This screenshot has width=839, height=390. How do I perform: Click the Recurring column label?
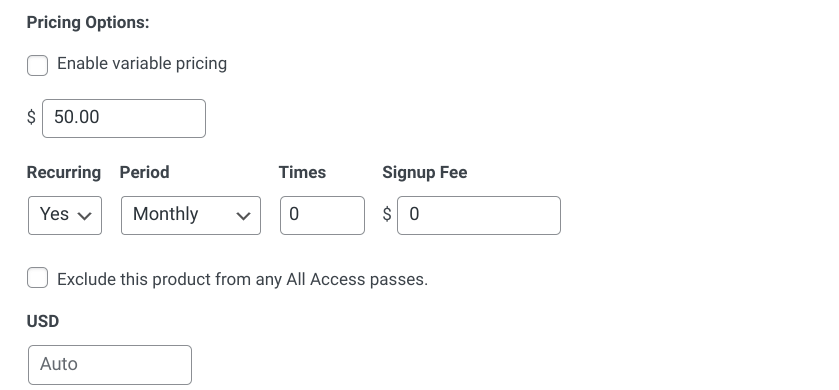(64, 172)
